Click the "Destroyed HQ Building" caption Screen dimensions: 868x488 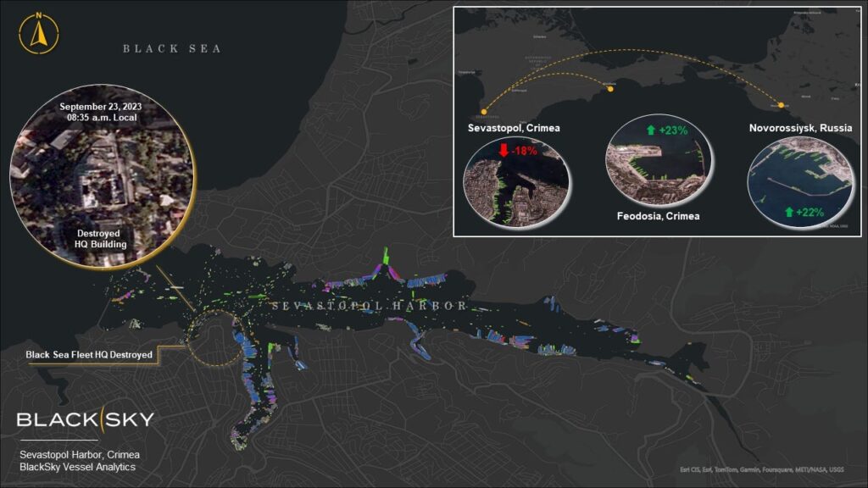100,238
